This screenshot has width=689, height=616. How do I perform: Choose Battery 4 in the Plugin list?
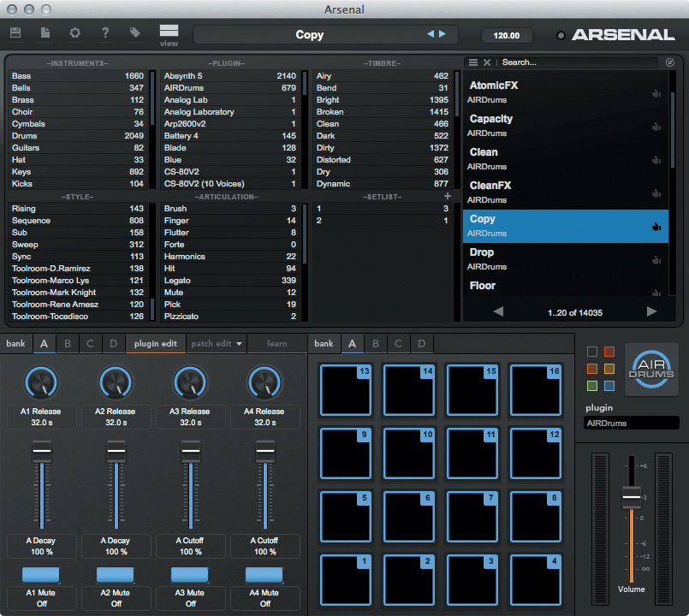(230, 136)
